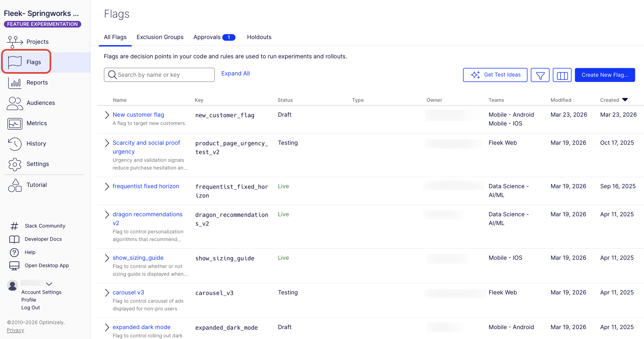Click the column layout icon button
Screen dimensions: 644x339
(x=562, y=75)
